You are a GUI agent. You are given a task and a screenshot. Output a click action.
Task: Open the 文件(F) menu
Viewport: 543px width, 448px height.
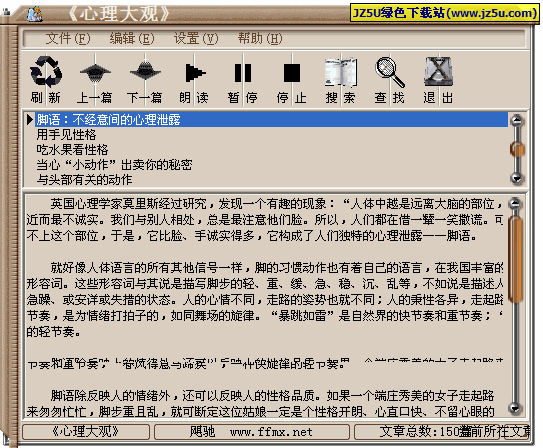click(68, 38)
